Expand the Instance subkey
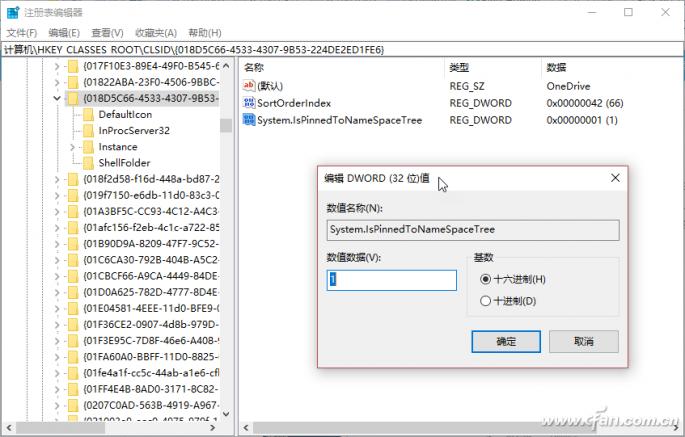This screenshot has width=685, height=437. [73, 147]
